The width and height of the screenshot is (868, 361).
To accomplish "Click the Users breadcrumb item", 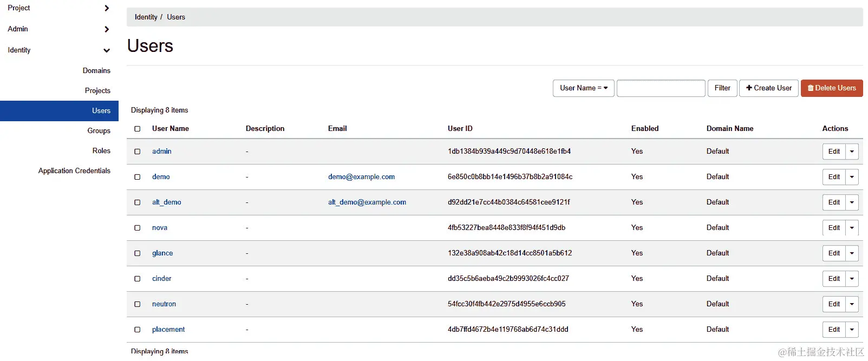I will pos(176,17).
